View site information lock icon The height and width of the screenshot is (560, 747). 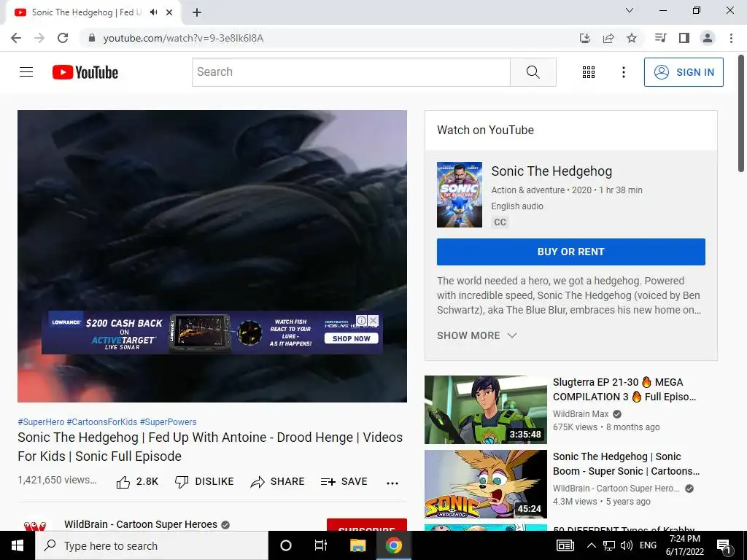pos(92,38)
